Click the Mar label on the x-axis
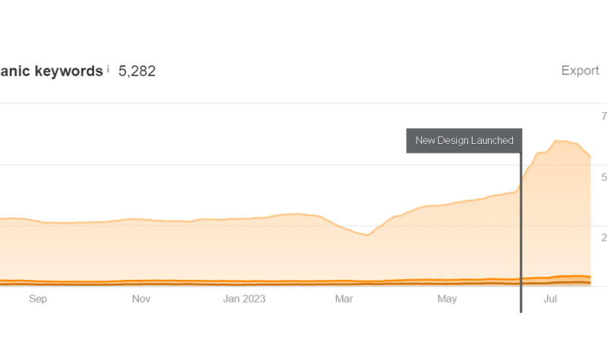 pos(344,299)
